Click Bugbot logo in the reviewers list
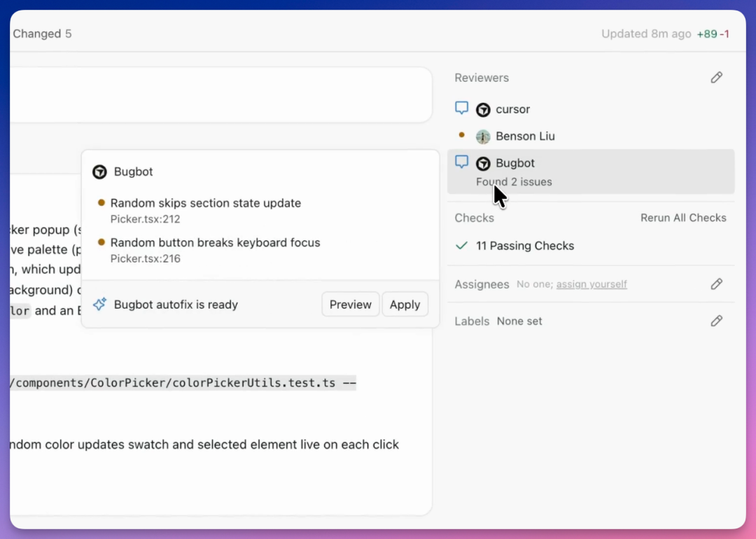 [483, 163]
